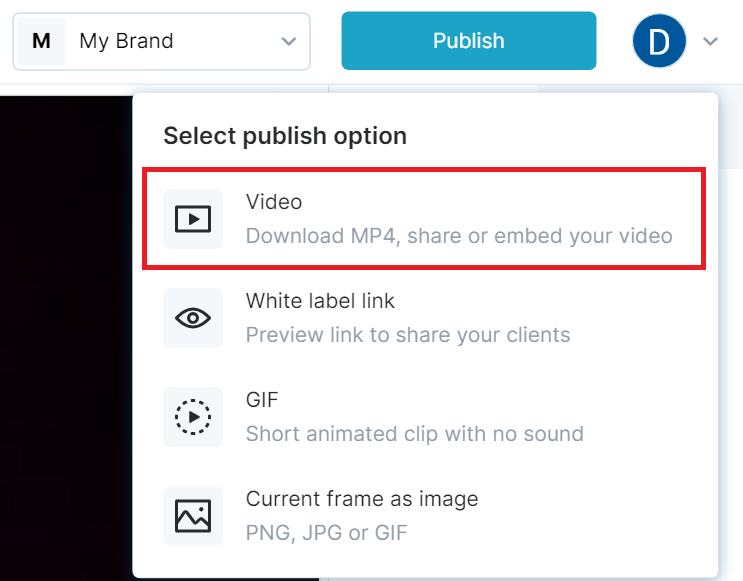Click the M brand logo icon

pos(41,42)
